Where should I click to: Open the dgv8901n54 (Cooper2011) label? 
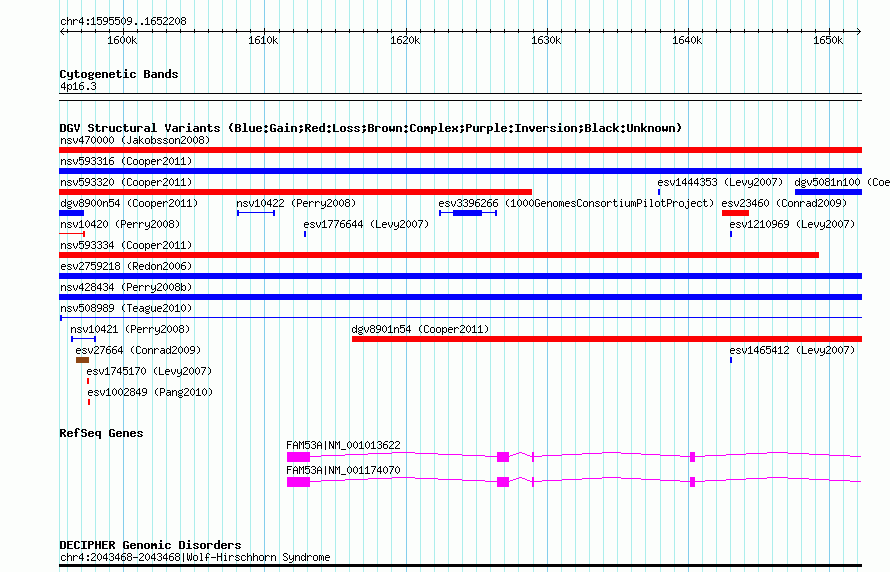point(420,329)
